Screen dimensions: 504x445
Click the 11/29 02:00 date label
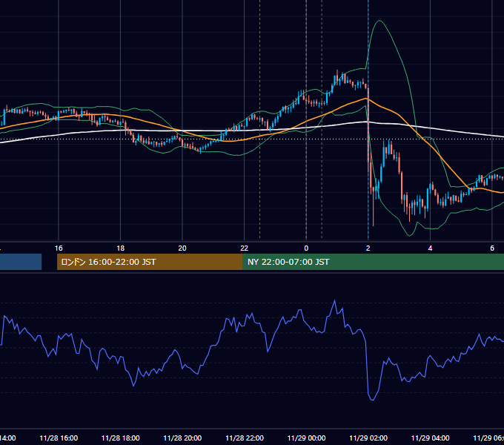click(368, 438)
